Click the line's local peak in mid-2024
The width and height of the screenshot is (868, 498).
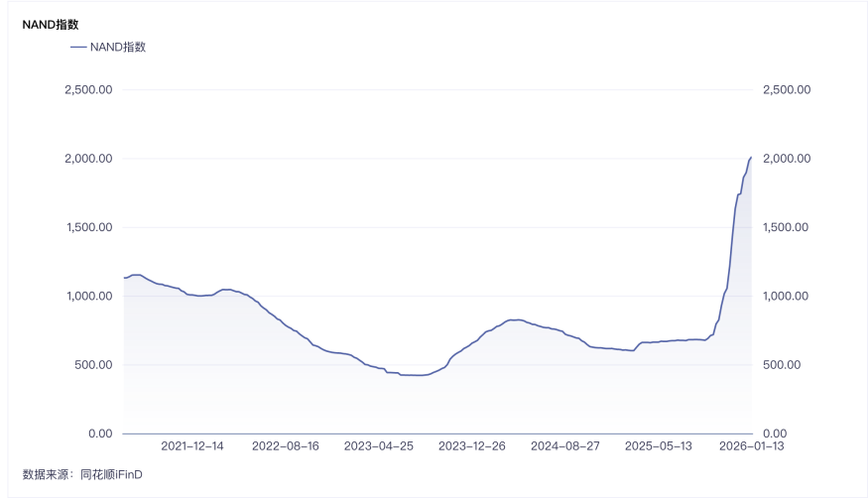[x=514, y=319]
